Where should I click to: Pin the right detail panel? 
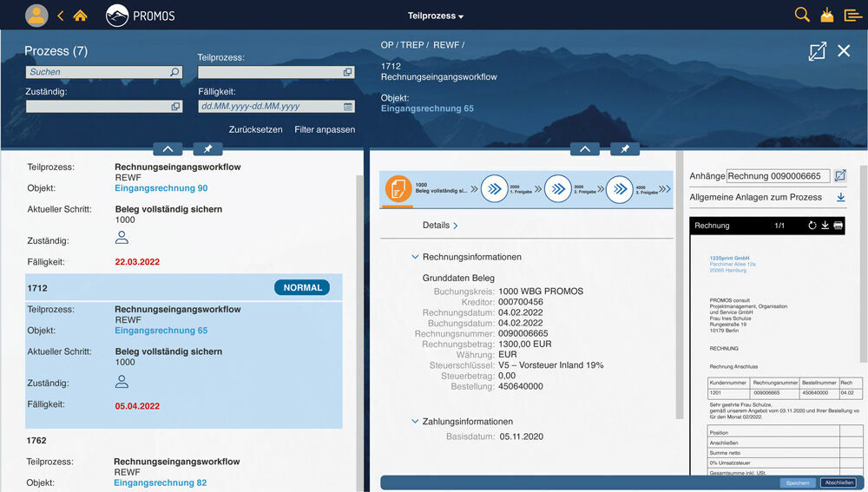[625, 149]
